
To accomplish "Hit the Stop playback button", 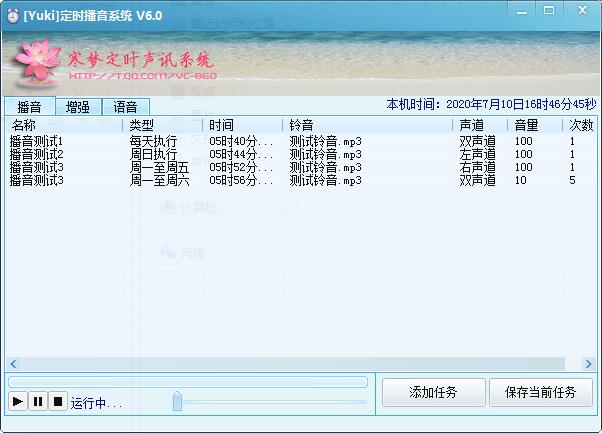I will (58, 402).
